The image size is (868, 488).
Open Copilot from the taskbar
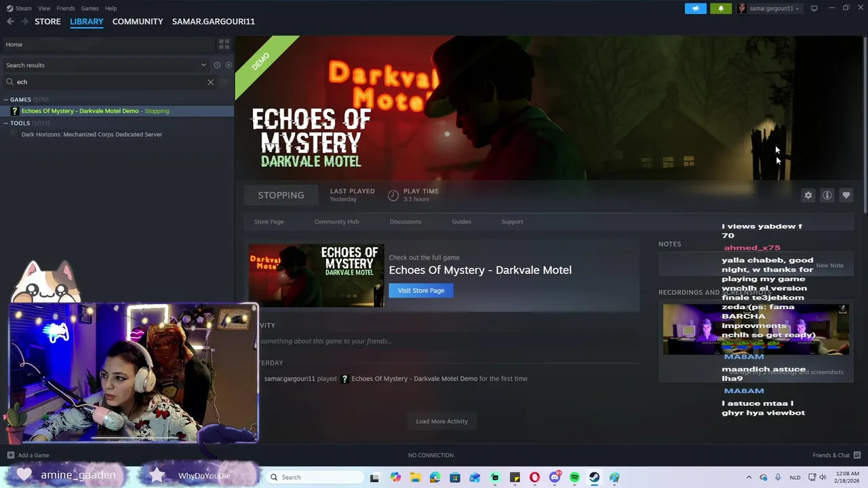395,477
